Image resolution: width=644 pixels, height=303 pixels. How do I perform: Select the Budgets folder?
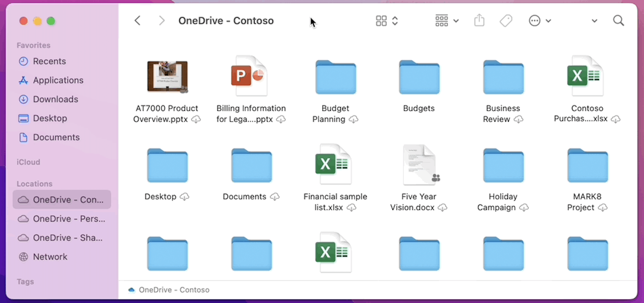coord(419,78)
